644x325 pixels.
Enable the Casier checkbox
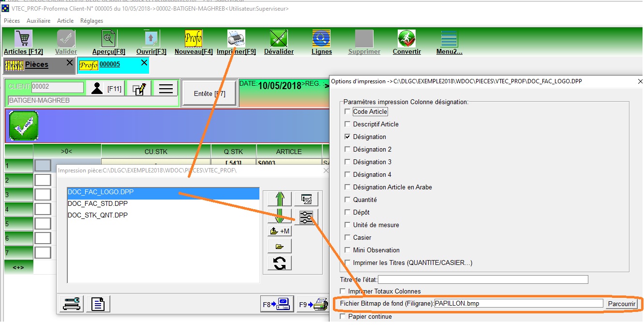tap(347, 237)
